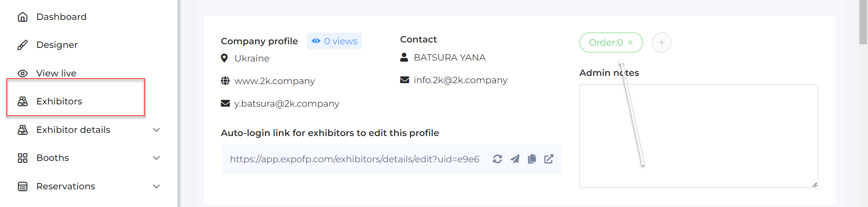Viewport: 868px width, 207px height.
Task: Send the auto-login link via paper plane icon
Action: click(515, 159)
